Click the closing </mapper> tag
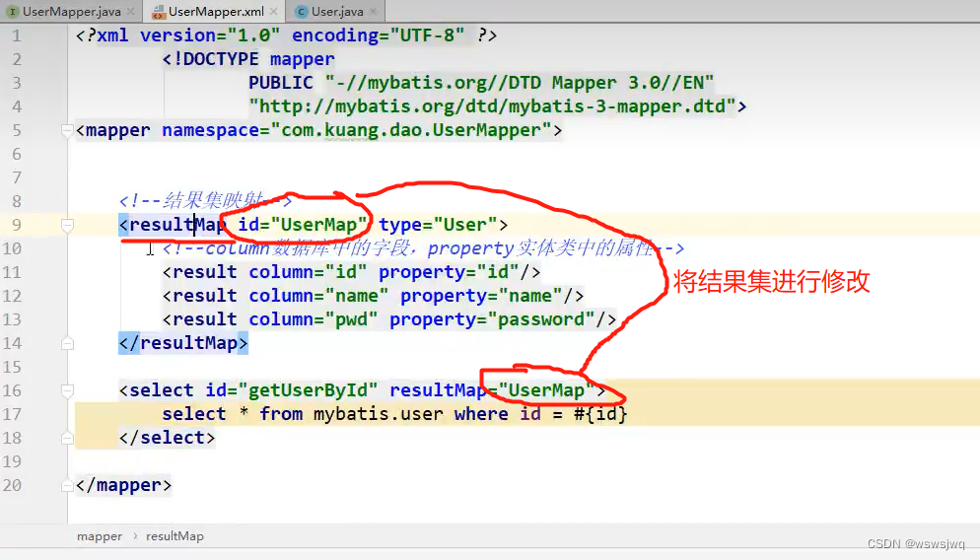 pos(124,486)
